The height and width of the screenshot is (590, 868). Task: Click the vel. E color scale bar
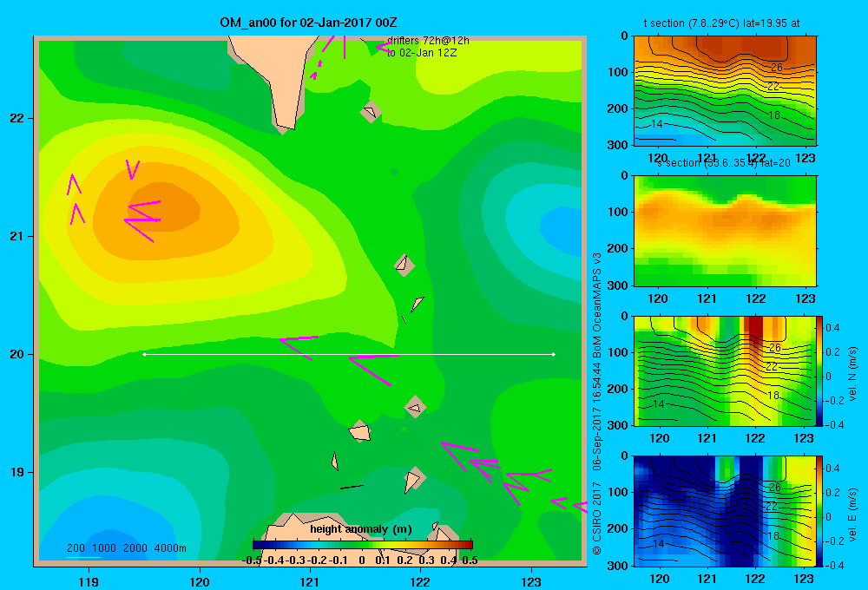coord(819,511)
